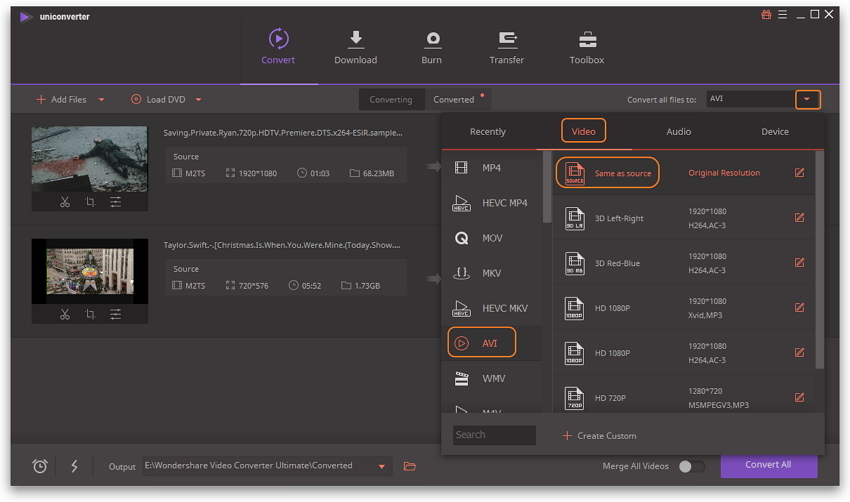The width and height of the screenshot is (850, 502).
Task: Open the schedule alarm clock icon
Action: tap(40, 466)
